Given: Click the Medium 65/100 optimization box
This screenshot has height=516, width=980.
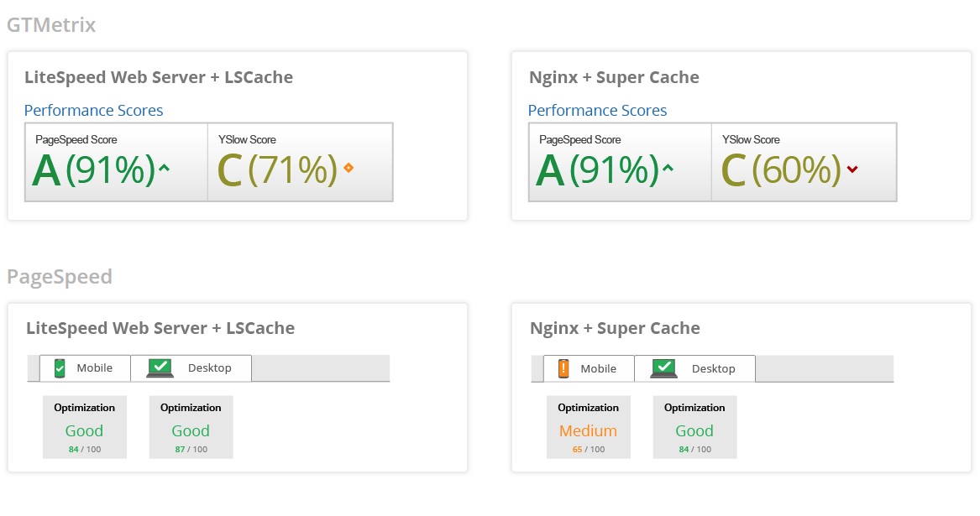Looking at the screenshot, I should coord(588,428).
